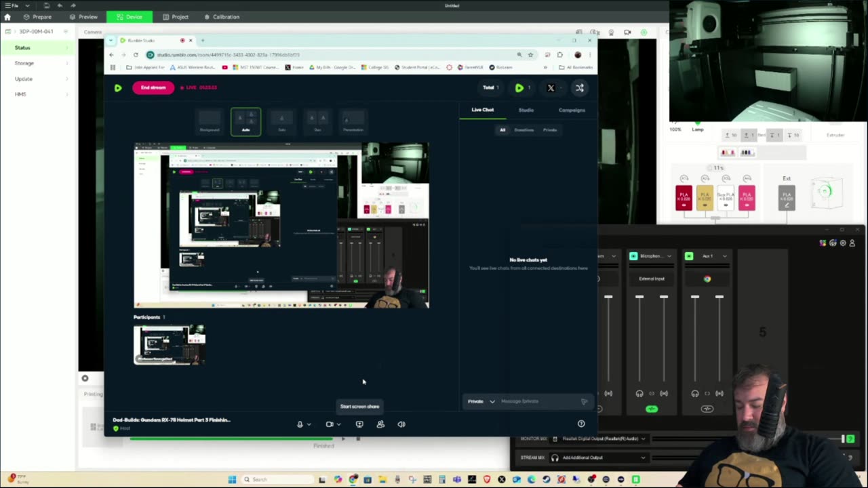
Task: Open the microphone device dropdown arrow
Action: 309,424
